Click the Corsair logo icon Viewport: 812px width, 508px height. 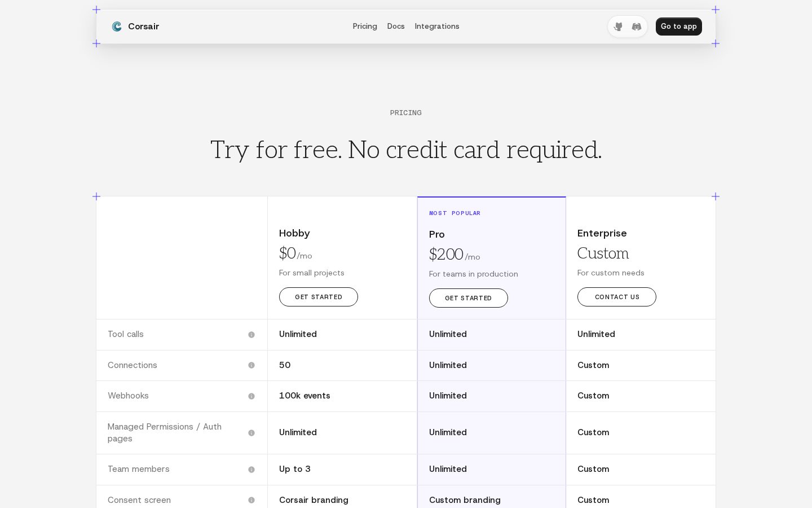click(x=117, y=27)
